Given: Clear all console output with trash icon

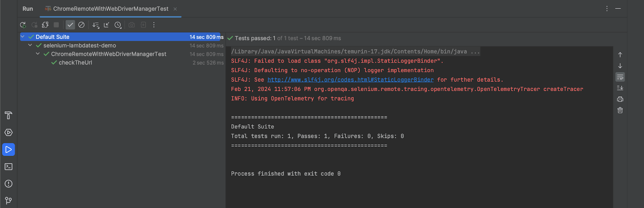Looking at the screenshot, I should (x=620, y=110).
